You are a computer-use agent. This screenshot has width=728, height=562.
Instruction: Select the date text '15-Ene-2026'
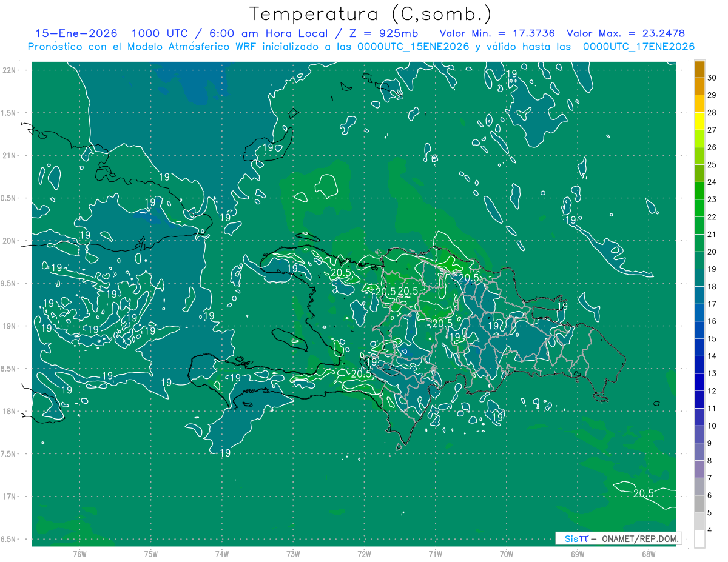(x=76, y=33)
